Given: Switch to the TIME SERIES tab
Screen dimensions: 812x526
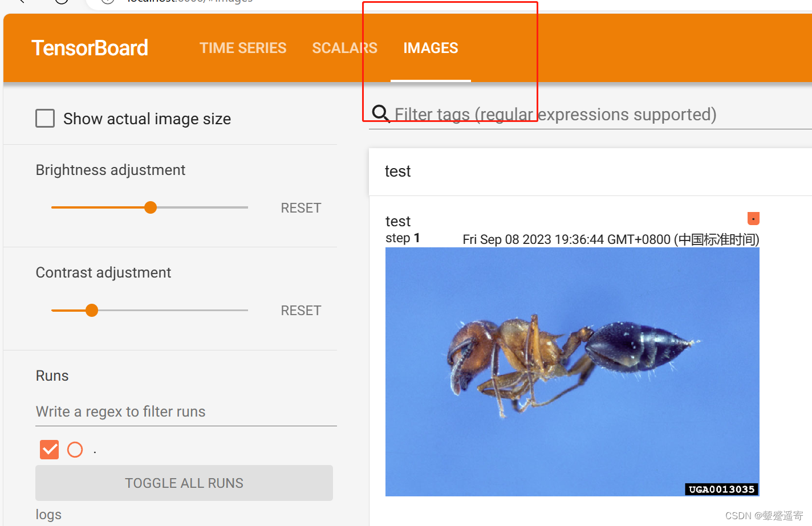Looking at the screenshot, I should [x=243, y=48].
